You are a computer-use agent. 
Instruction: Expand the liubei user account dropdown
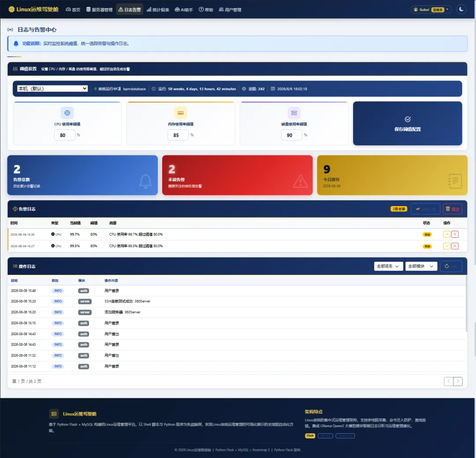tap(431, 10)
